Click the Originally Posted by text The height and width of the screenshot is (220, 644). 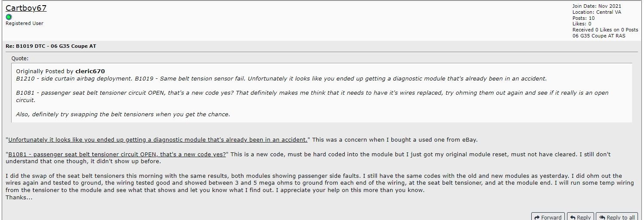[x=45, y=71]
